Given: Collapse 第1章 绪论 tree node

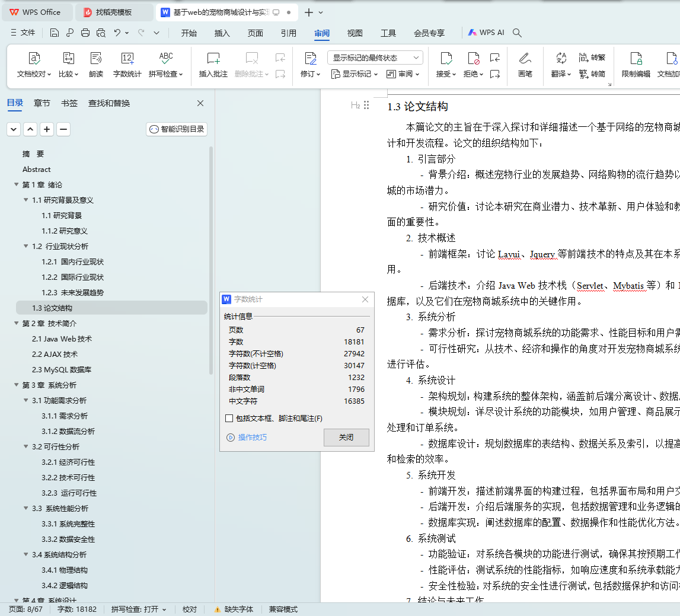Looking at the screenshot, I should [17, 184].
